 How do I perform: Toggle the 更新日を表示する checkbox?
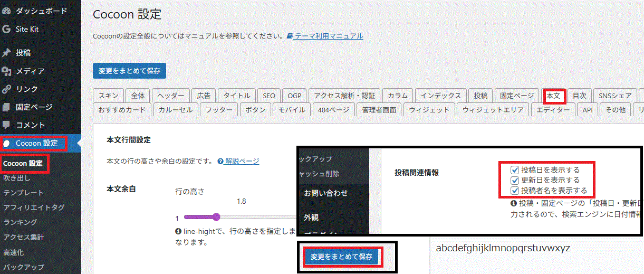[x=515, y=181]
